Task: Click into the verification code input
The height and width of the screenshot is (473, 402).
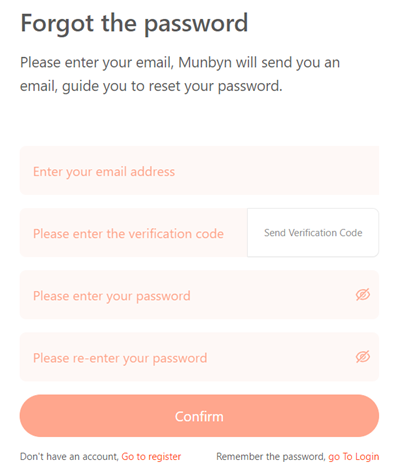Action: [133, 233]
